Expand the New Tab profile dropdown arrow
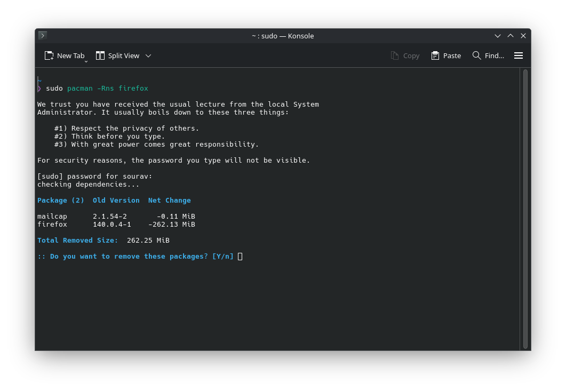 (86, 61)
